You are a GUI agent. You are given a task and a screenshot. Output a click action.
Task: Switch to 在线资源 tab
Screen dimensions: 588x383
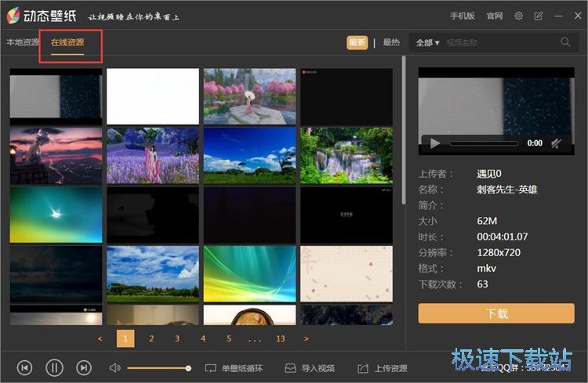pyautogui.click(x=67, y=42)
